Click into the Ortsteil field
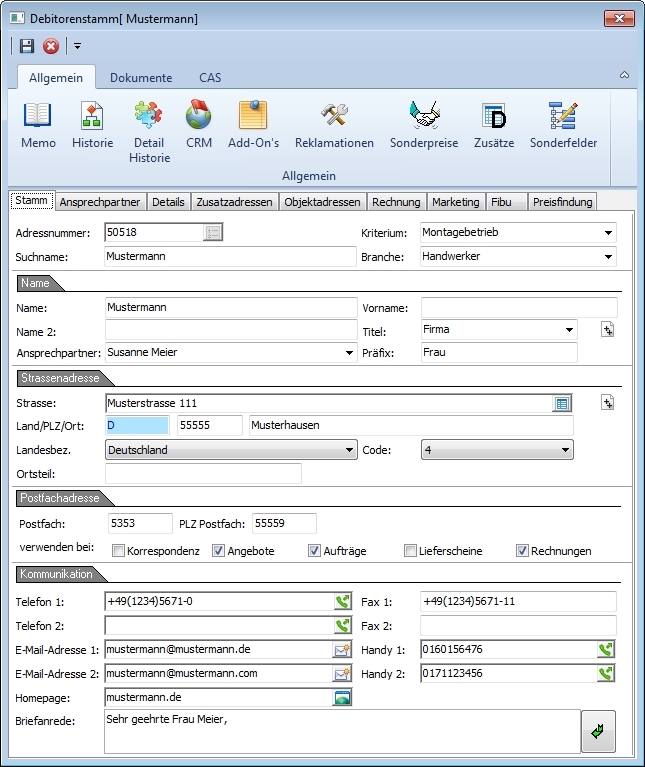Screen dimensions: 645x767 pyautogui.click(x=203, y=474)
